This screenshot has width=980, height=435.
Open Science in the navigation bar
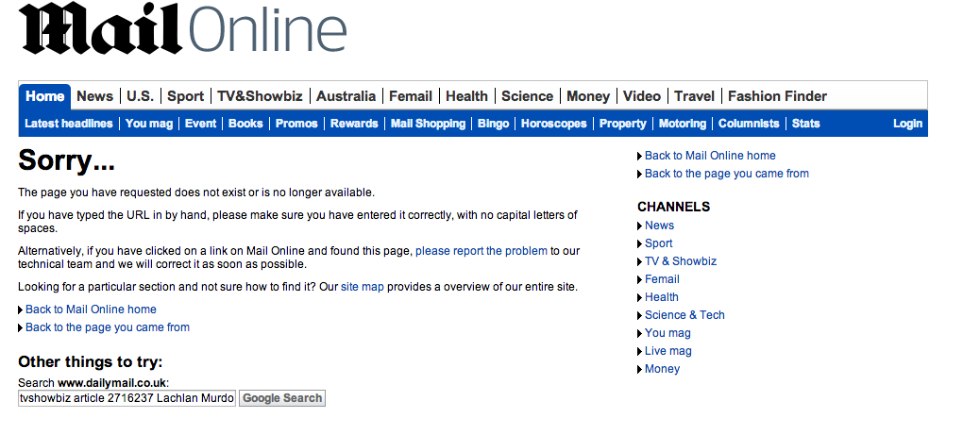(x=527, y=96)
